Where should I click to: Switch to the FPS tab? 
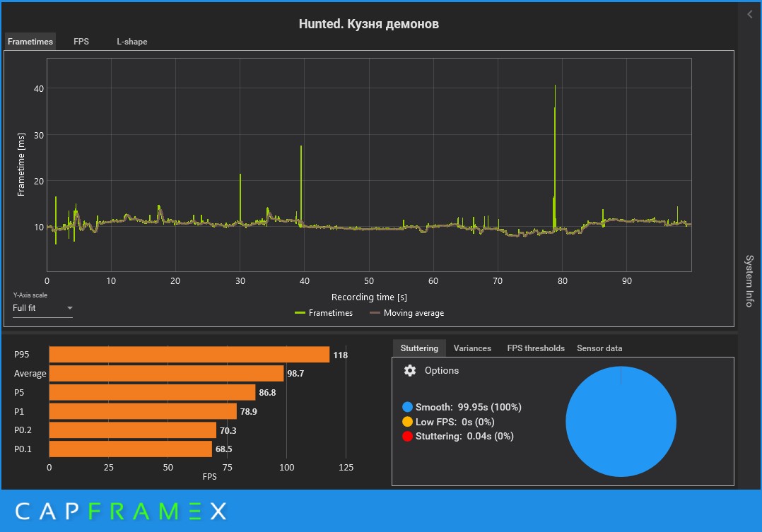click(81, 41)
